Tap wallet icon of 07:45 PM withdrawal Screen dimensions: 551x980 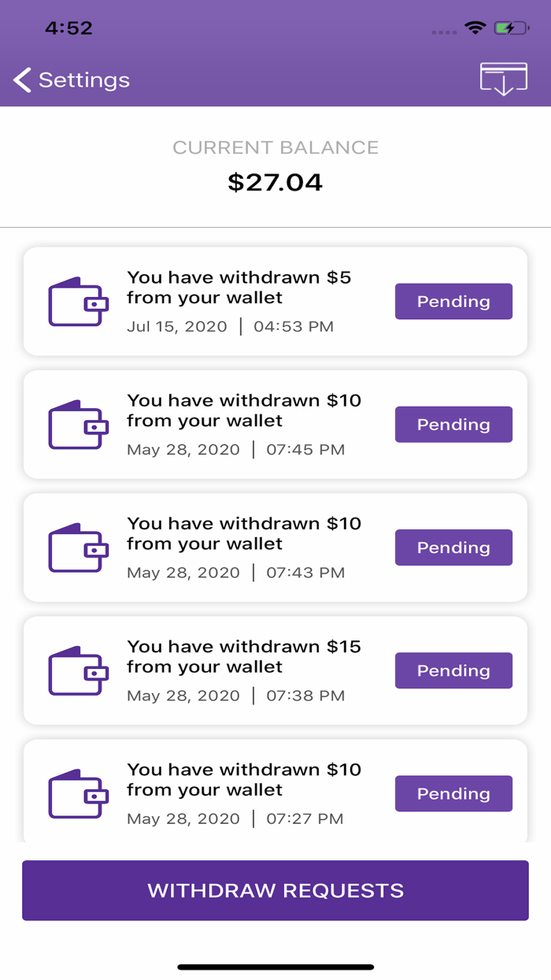(x=78, y=425)
